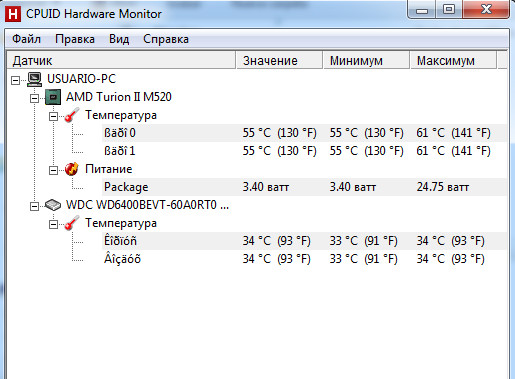Collapse the WDC WD6400BEVT drive node

[34, 206]
